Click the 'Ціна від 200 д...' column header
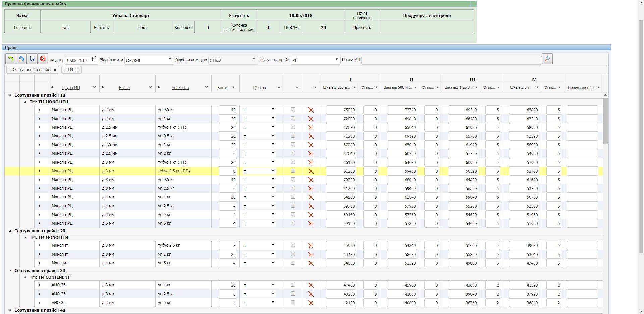644x314 pixels. [x=336, y=87]
